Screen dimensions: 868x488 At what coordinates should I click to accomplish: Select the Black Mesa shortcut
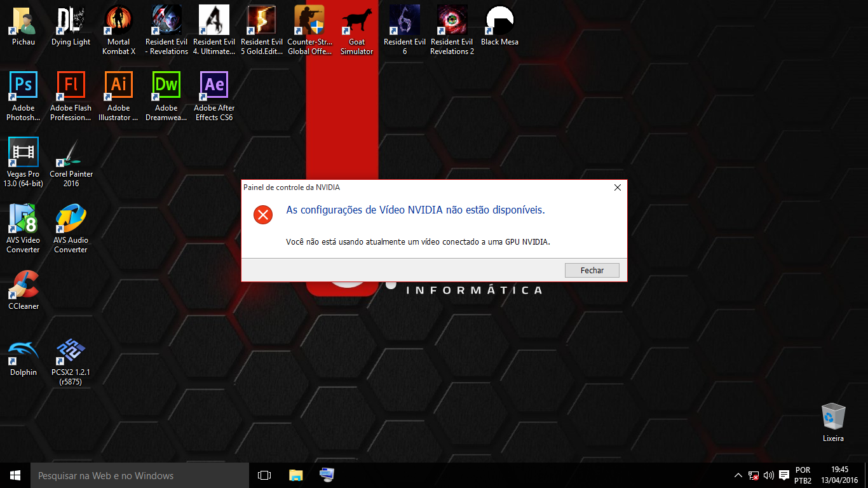tap(500, 27)
